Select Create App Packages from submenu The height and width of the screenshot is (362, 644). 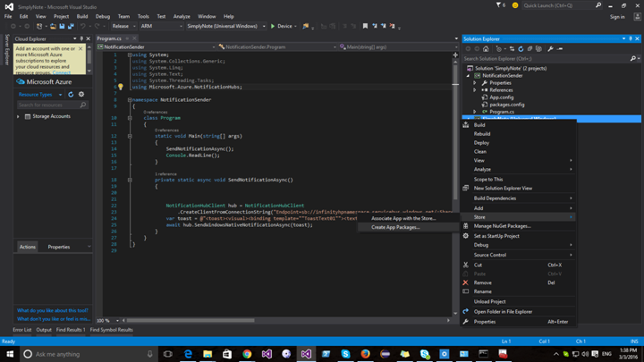point(395,227)
